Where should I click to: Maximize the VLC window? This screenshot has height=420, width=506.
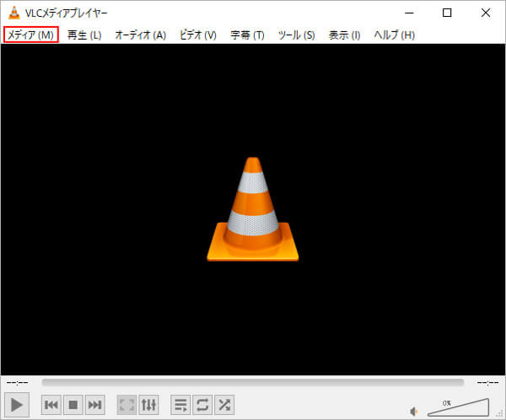tap(447, 13)
